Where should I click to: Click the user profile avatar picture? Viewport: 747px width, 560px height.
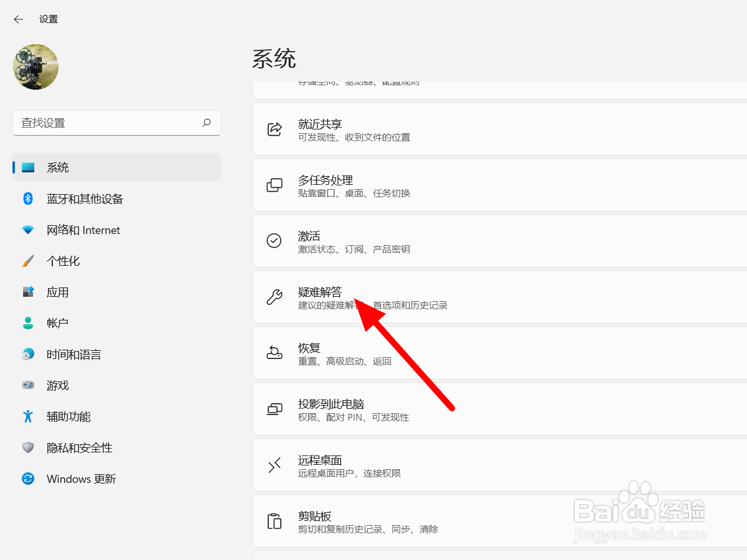click(x=35, y=67)
